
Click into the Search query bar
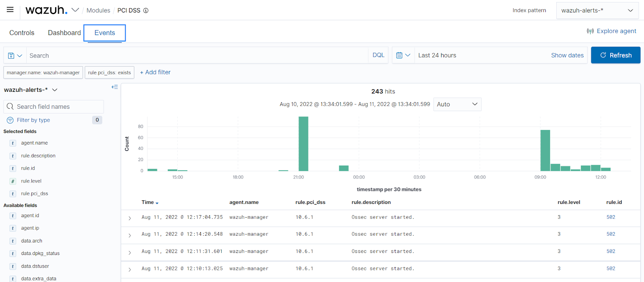(197, 56)
